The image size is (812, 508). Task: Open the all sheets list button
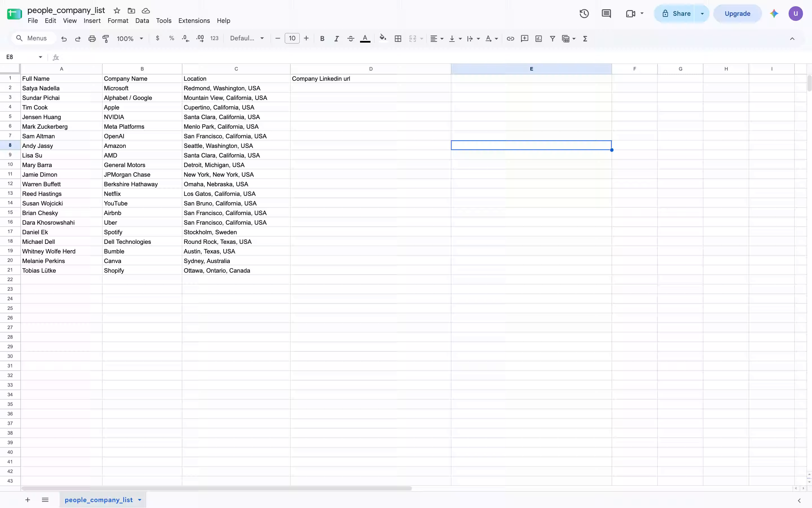tap(45, 500)
